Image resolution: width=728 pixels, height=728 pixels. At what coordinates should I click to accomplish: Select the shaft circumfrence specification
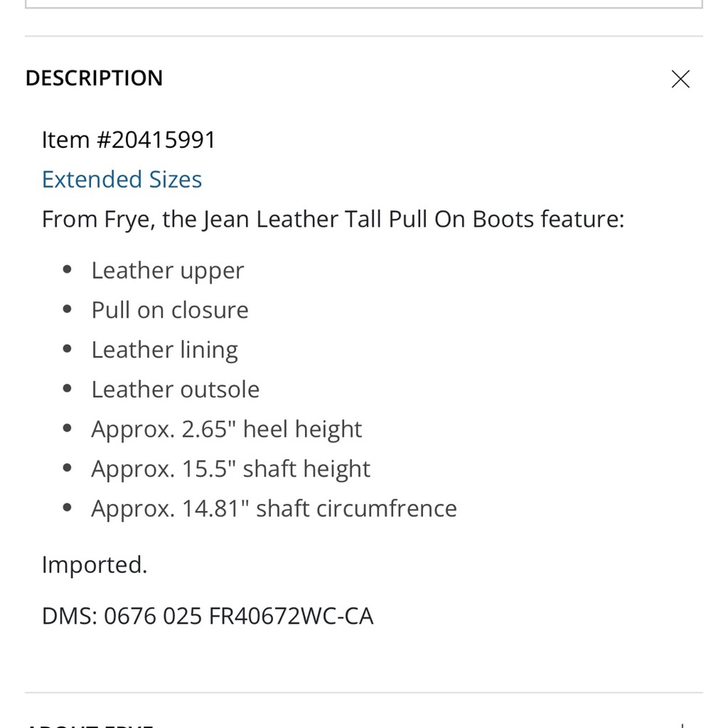point(274,507)
